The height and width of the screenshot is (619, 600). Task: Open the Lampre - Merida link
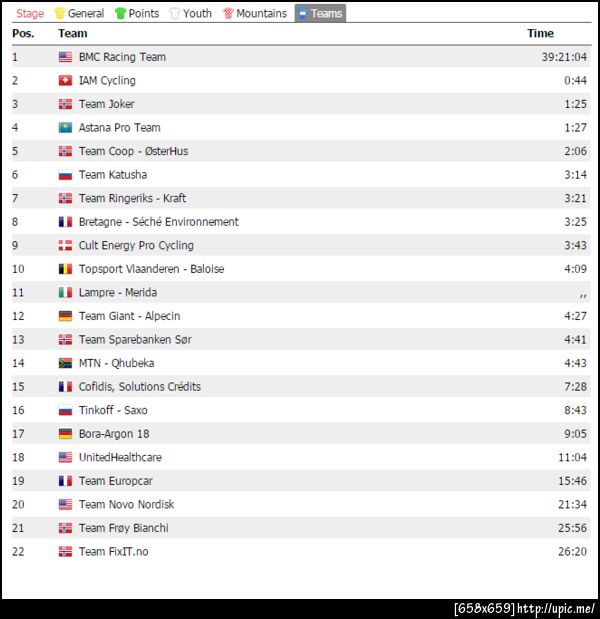118,293
